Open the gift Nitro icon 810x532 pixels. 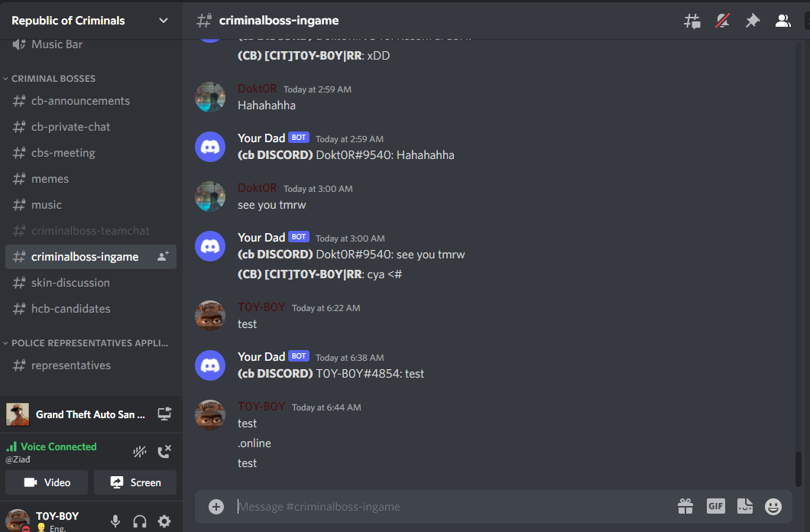click(685, 506)
